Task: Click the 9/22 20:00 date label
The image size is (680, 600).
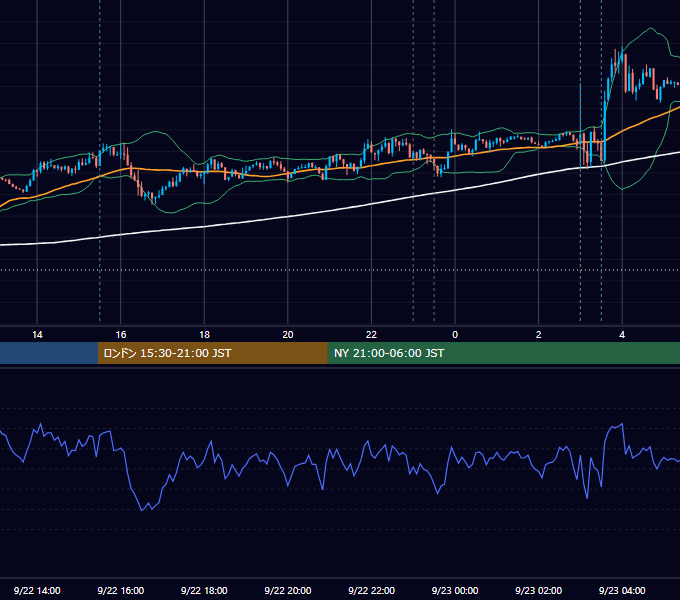Action: pyautogui.click(x=288, y=590)
